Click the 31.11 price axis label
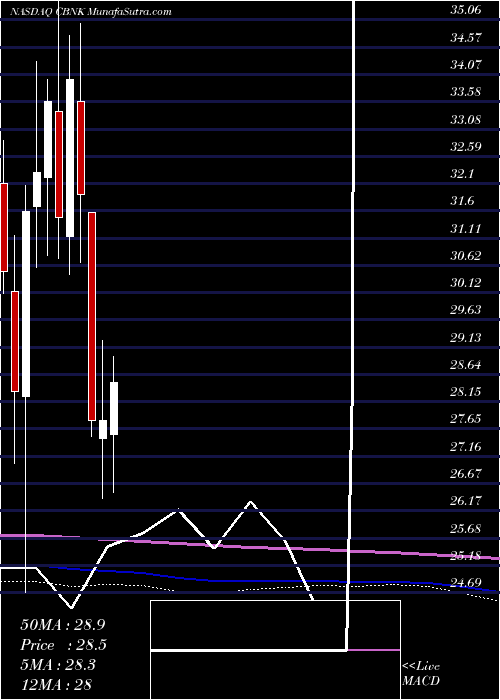500x700 pixels. [465, 229]
